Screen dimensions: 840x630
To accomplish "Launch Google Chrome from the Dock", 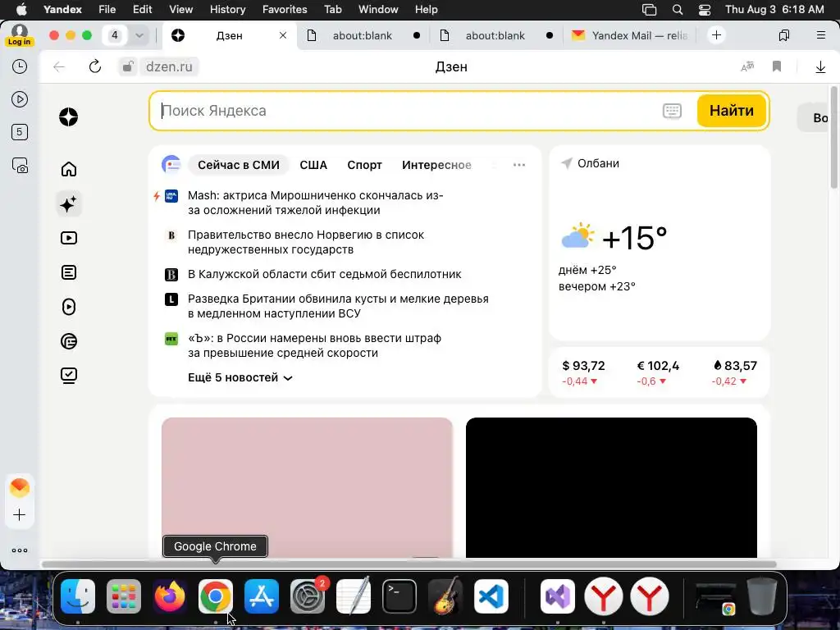I will click(x=216, y=596).
